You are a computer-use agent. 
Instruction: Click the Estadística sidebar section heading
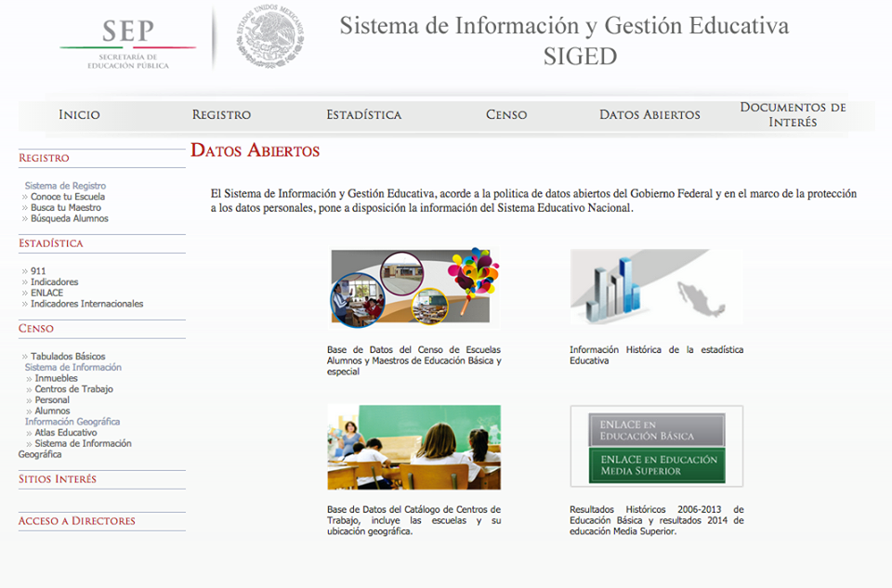(x=50, y=243)
